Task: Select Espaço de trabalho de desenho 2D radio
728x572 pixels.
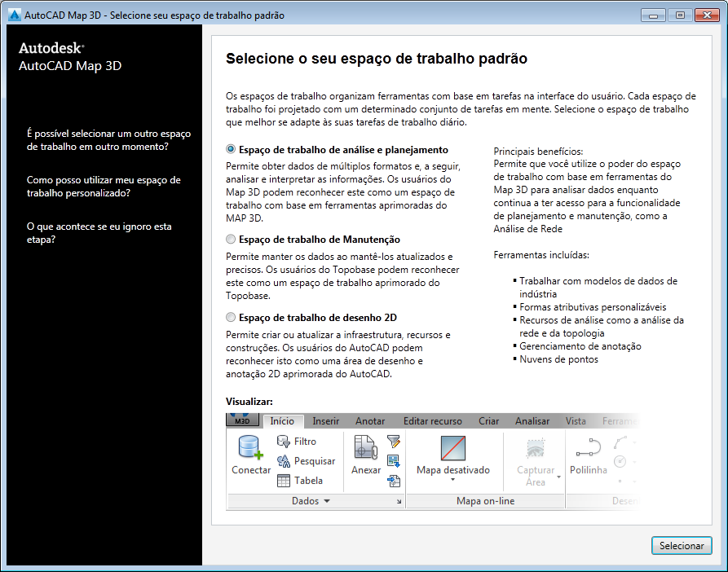Action: click(x=231, y=317)
